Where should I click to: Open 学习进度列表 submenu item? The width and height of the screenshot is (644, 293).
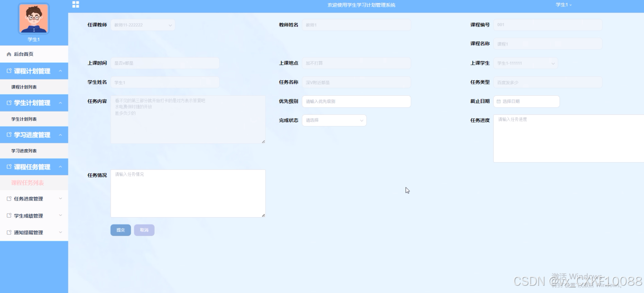34,151
